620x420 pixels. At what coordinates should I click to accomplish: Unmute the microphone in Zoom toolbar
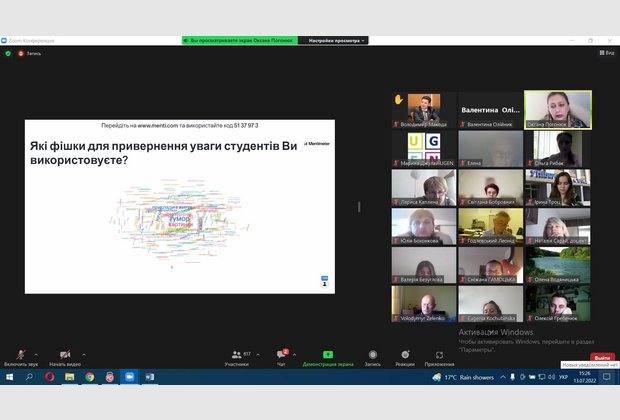[x=20, y=355]
